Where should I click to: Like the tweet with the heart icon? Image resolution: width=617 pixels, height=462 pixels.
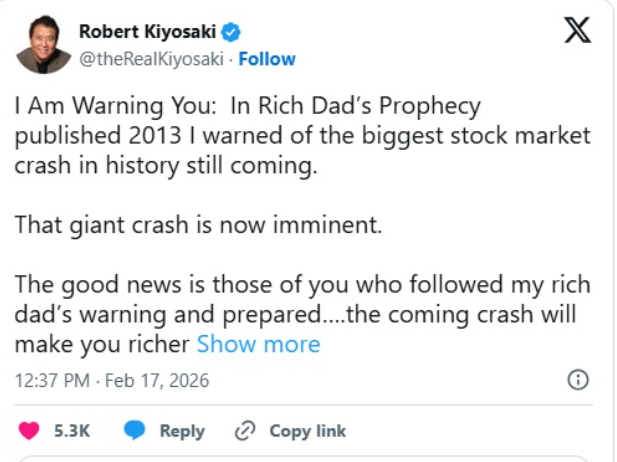(x=31, y=430)
